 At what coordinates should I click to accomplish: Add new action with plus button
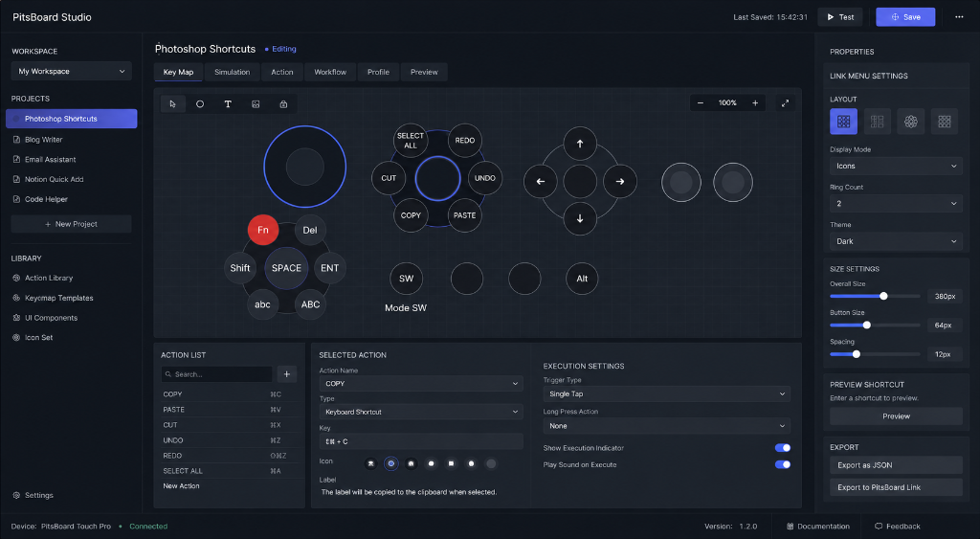(287, 374)
